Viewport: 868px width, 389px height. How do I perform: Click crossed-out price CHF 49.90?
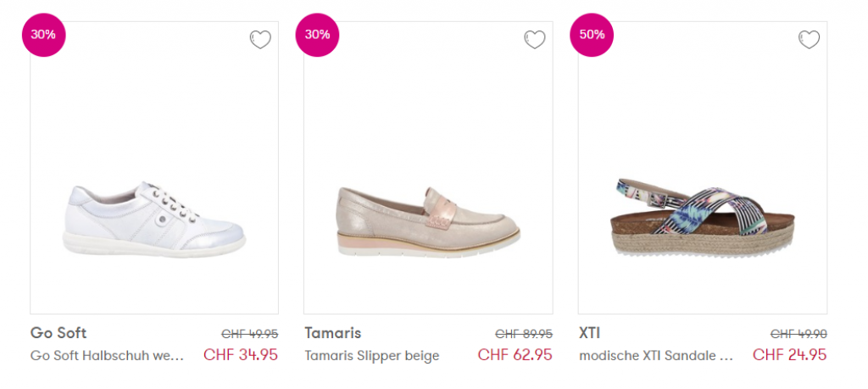click(x=798, y=334)
